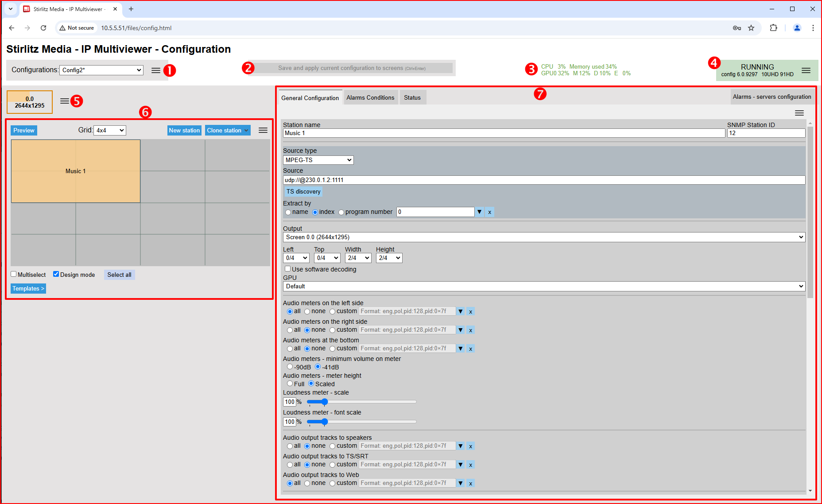Open the Source type MPEG-TS dropdown

coord(318,160)
